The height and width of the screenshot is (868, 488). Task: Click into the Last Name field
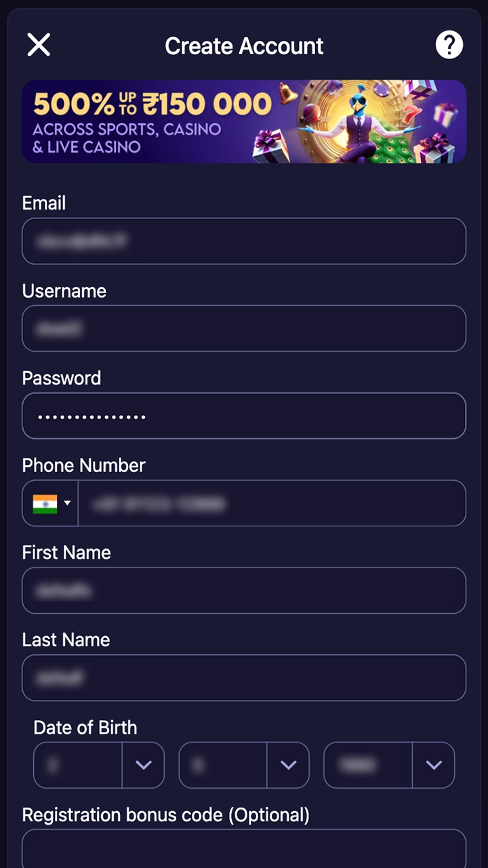tap(244, 677)
